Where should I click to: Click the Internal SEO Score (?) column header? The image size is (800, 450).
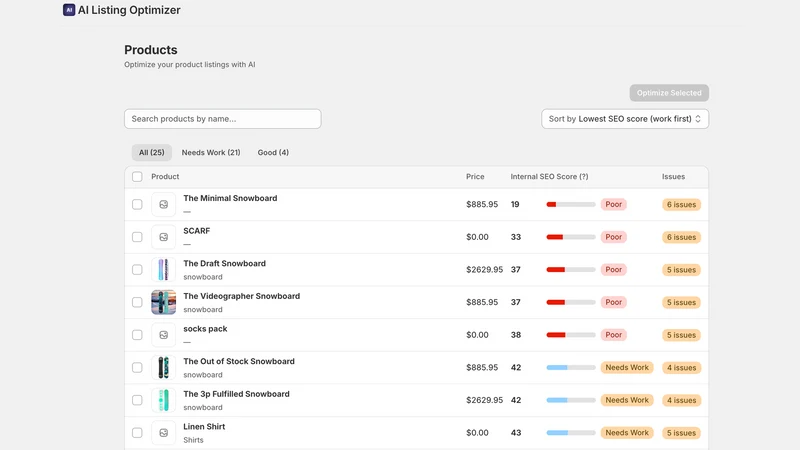click(x=549, y=177)
